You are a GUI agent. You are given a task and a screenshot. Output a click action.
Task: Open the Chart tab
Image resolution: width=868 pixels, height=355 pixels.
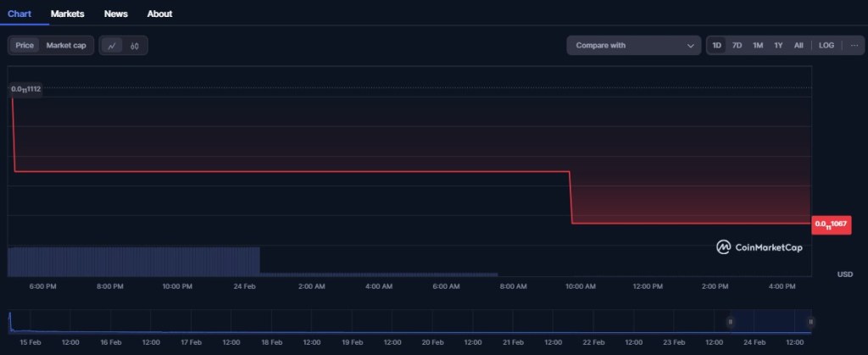[x=19, y=14]
